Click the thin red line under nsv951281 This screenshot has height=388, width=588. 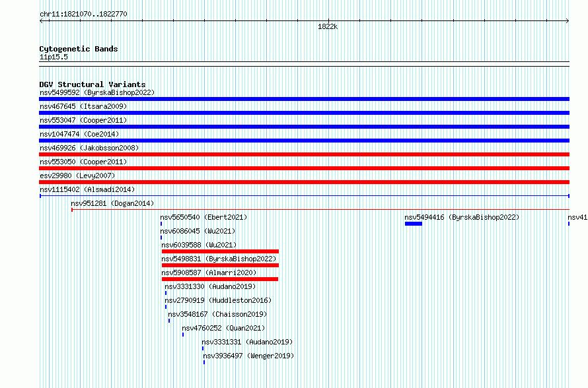coord(320,210)
